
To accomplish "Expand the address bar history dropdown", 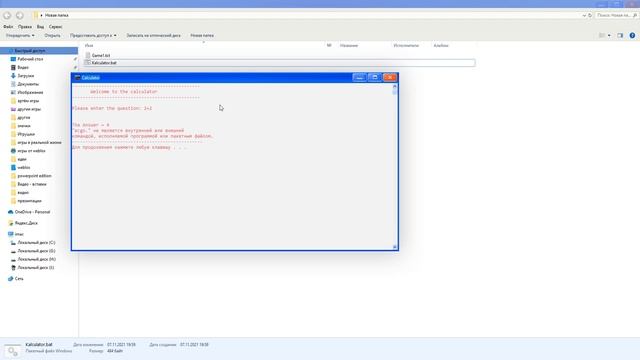I will click(x=584, y=15).
